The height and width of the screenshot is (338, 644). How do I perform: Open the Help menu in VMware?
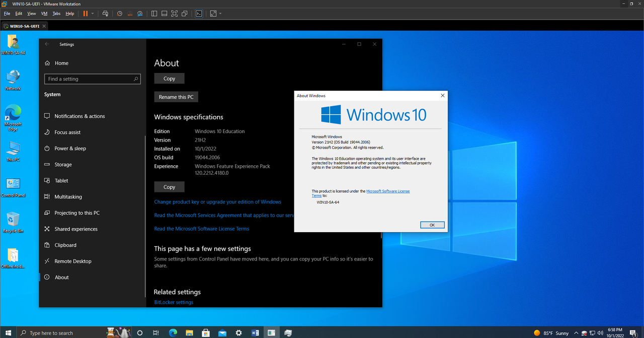point(70,14)
